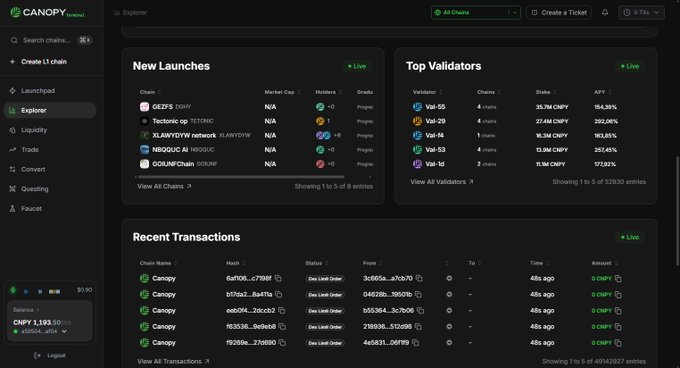Screen dimensions: 680x368
Task: Copy hash f63536...9e9eb8
Action: pyautogui.click(x=282, y=326)
